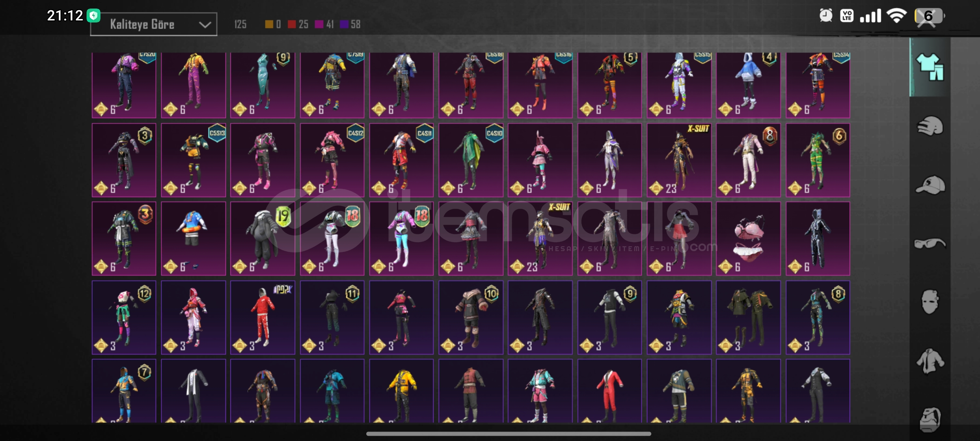This screenshot has width=980, height=441.
Task: Tap the cellular signal bars icon
Action: [x=870, y=16]
